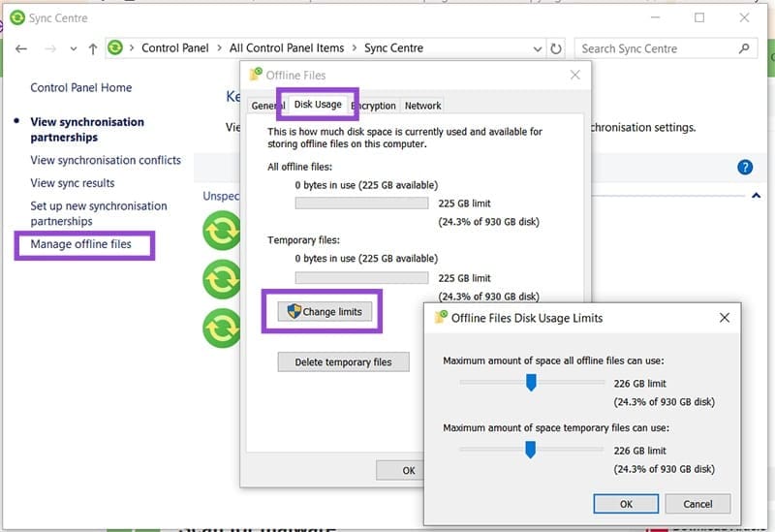The height and width of the screenshot is (532, 775).
Task: Open the blue Help question mark
Action: coord(745,167)
